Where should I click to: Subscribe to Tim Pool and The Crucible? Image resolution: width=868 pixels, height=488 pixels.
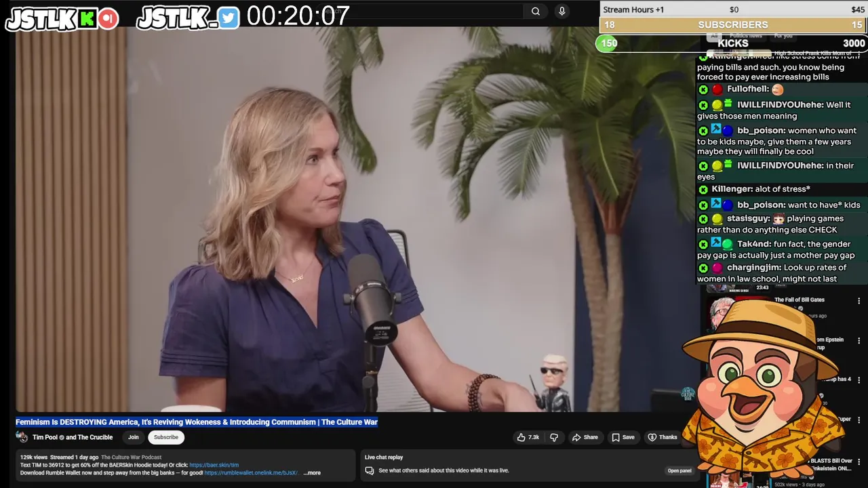[166, 437]
